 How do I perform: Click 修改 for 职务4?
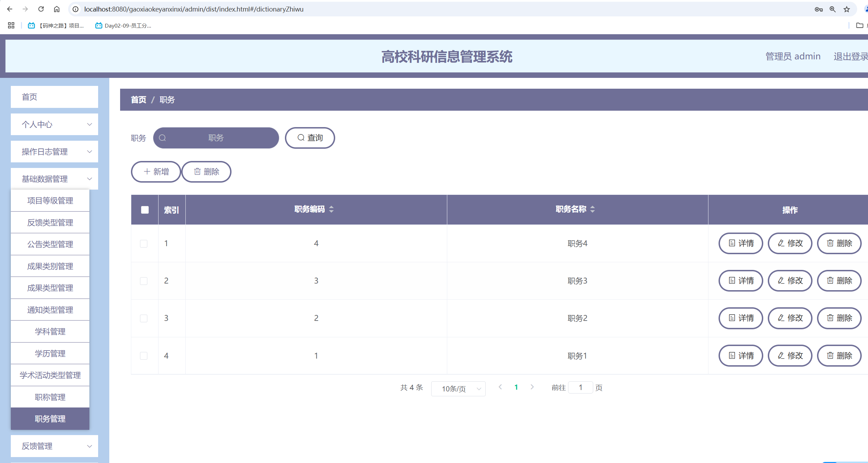790,243
